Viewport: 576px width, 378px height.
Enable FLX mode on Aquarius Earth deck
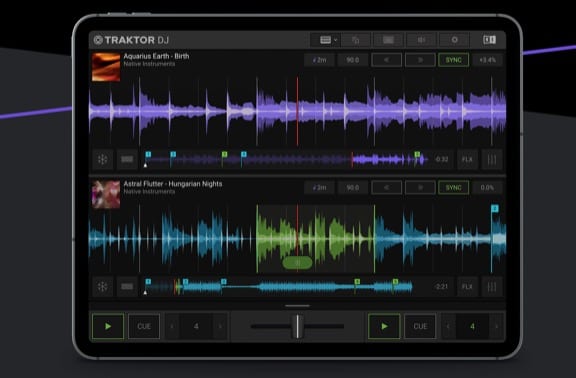(x=467, y=159)
